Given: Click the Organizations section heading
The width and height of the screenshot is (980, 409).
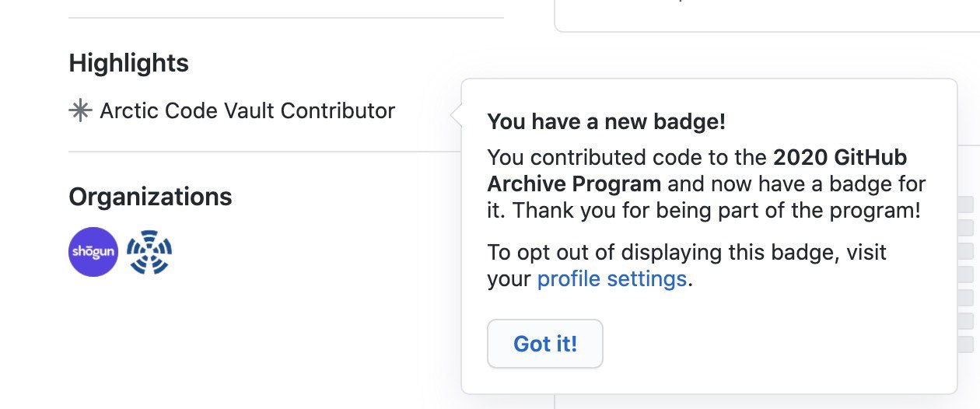Looking at the screenshot, I should pos(150,197).
